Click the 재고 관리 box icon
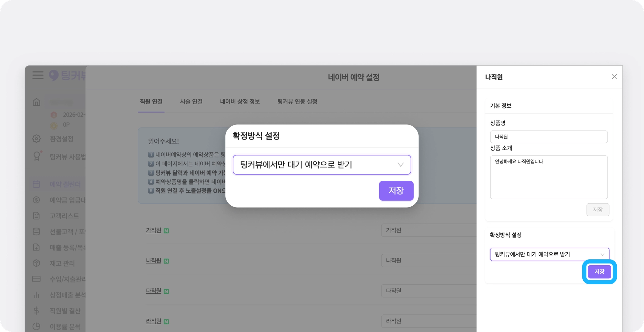The height and width of the screenshot is (332, 644). 36,263
